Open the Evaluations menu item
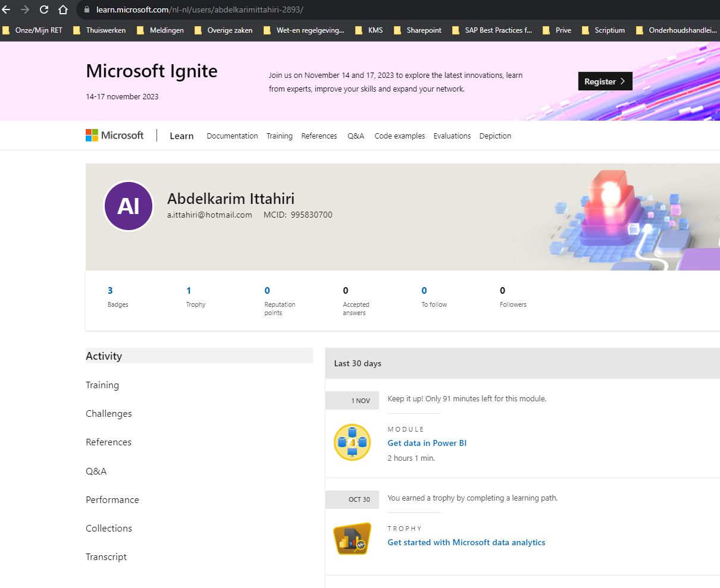This screenshot has height=588, width=720. pyautogui.click(x=452, y=136)
